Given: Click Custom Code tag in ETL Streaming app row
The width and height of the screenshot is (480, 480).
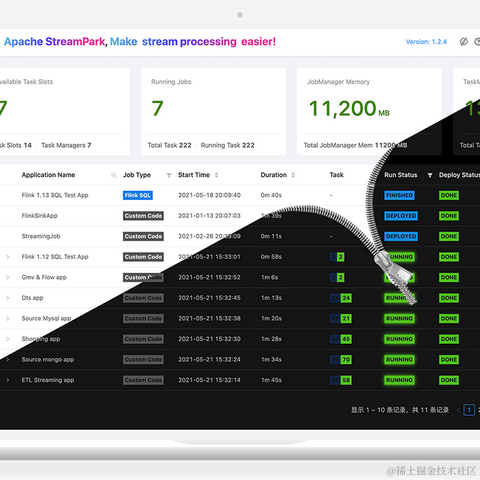Looking at the screenshot, I should (x=143, y=380).
